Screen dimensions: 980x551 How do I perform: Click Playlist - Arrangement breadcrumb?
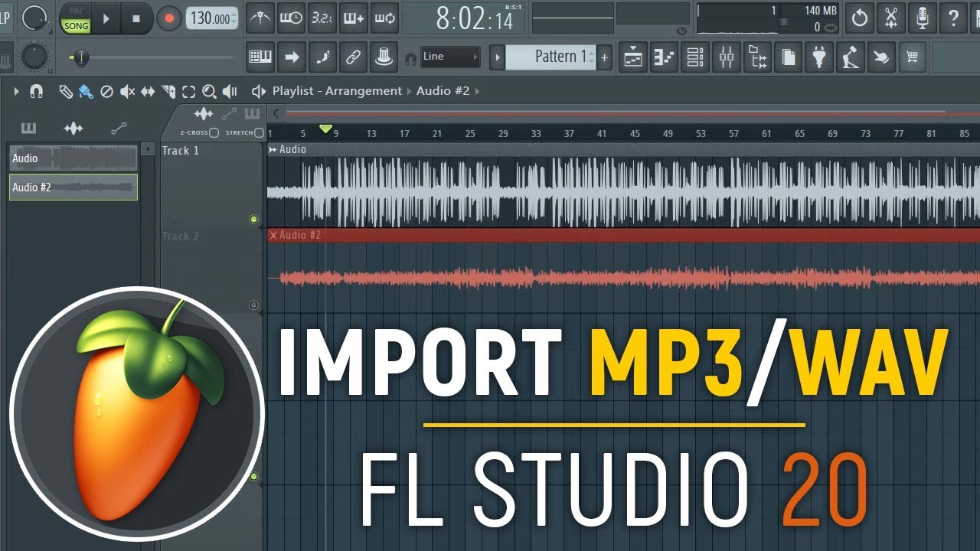pos(337,91)
